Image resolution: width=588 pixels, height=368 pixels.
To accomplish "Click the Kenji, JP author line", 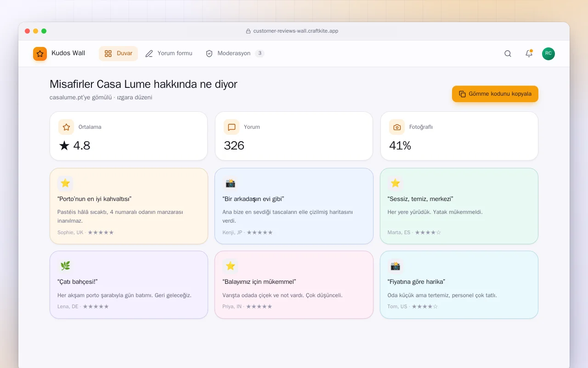I will [x=248, y=233].
